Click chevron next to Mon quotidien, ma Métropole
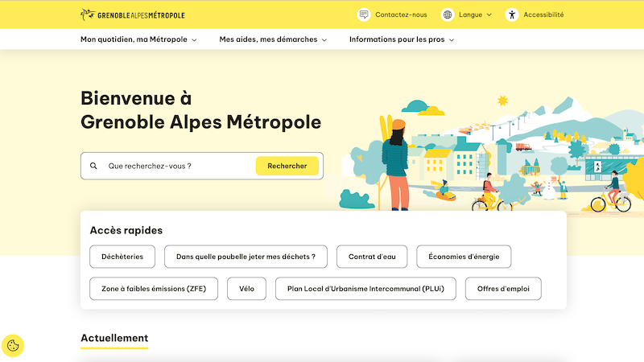The width and height of the screenshot is (644, 362). tap(194, 40)
